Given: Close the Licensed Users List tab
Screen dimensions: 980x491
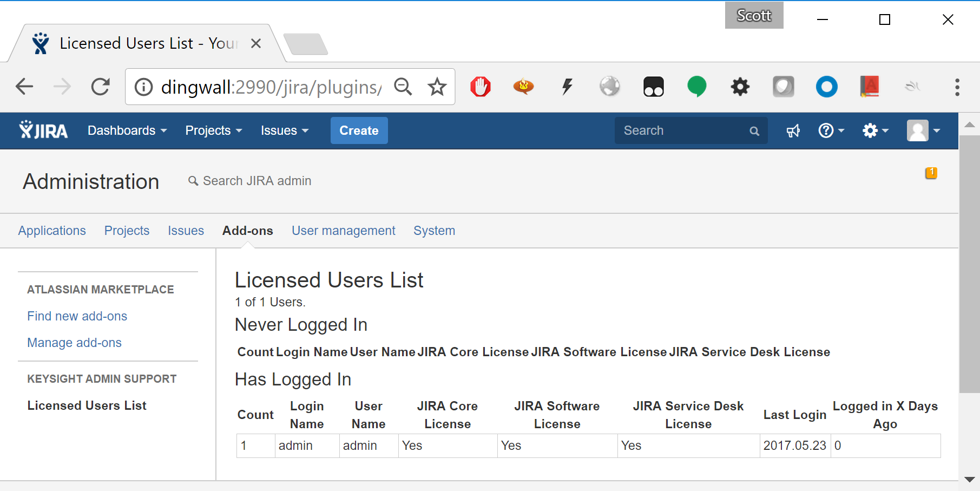Looking at the screenshot, I should (x=256, y=43).
